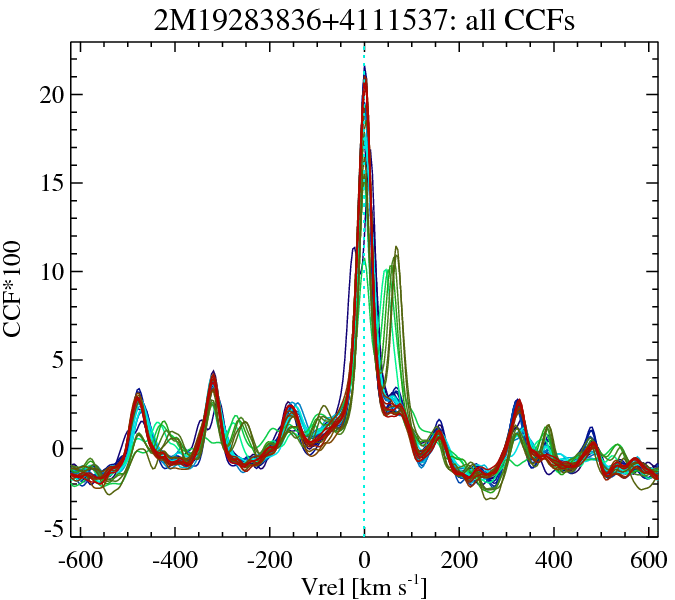
Task: Click the top of the tallest central CCF peak
Action: pyautogui.click(x=365, y=70)
